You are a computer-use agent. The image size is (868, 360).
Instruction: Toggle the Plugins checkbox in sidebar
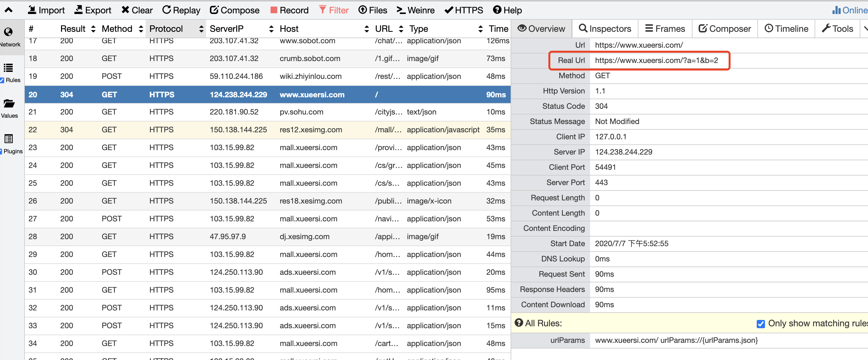click(1, 151)
